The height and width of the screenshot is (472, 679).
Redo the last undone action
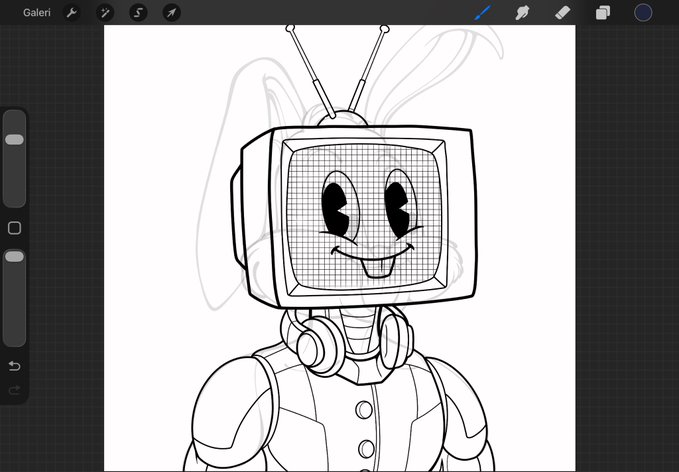tap(14, 390)
